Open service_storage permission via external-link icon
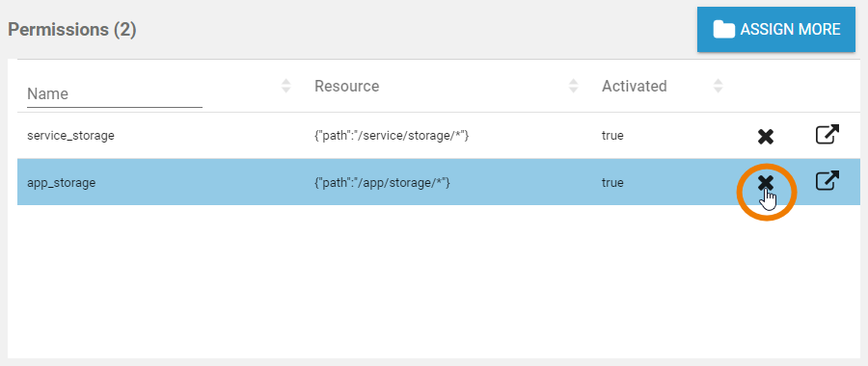The height and width of the screenshot is (366, 868). click(827, 135)
